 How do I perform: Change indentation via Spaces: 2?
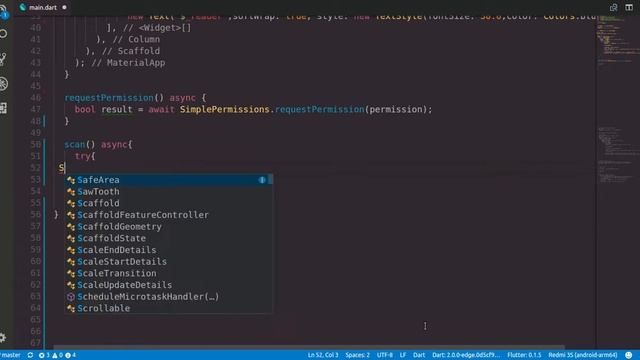pyautogui.click(x=357, y=355)
